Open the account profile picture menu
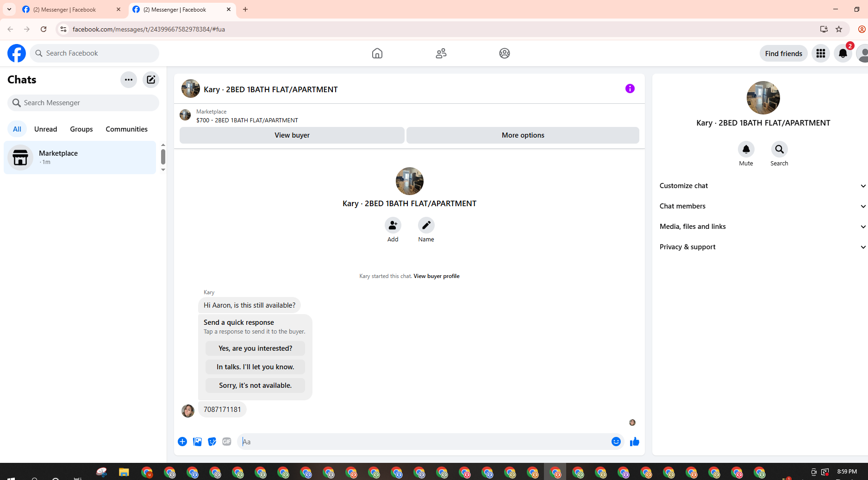Viewport: 868px width, 480px height. click(x=863, y=53)
